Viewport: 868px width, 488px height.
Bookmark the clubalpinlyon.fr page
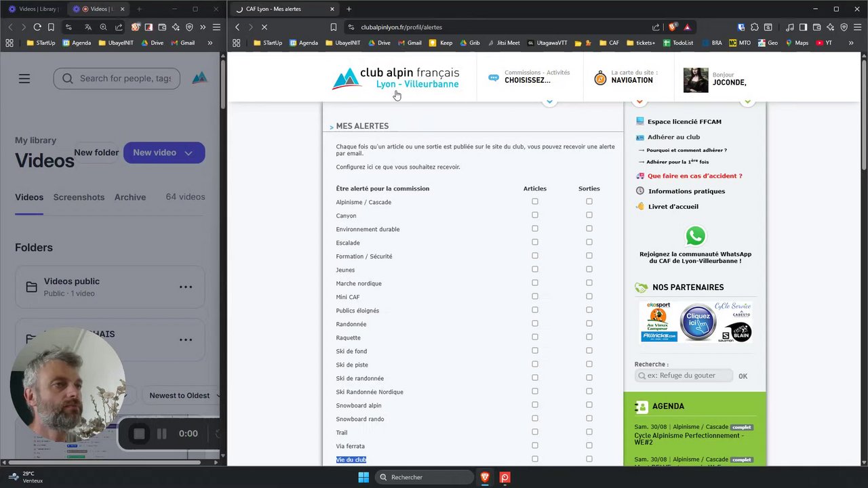click(333, 27)
